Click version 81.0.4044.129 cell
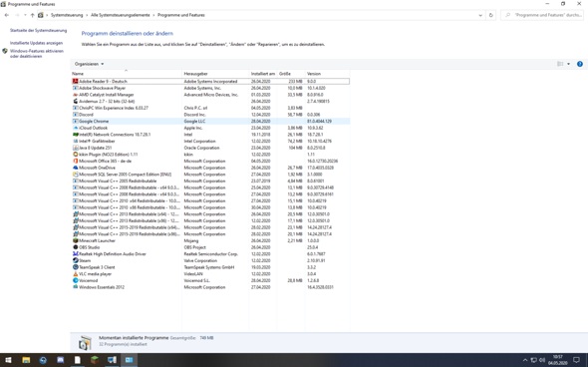Viewport: 588px width, 367px height. (x=320, y=122)
